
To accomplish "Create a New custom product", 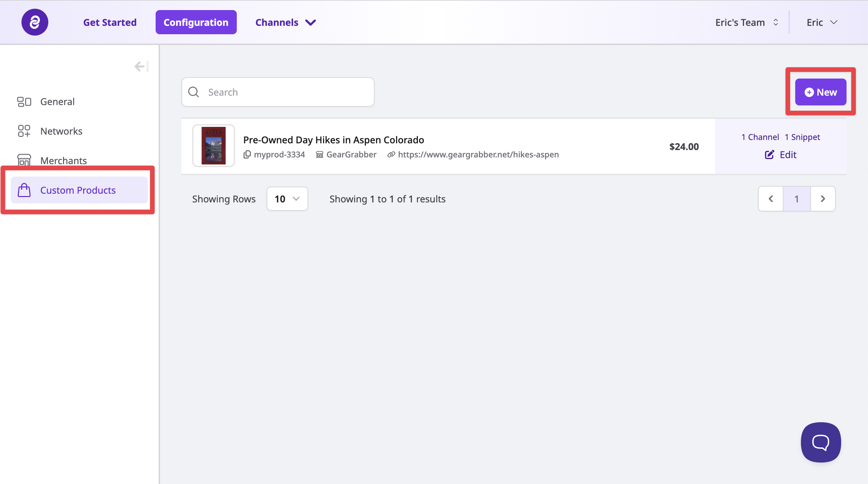I will [x=820, y=92].
